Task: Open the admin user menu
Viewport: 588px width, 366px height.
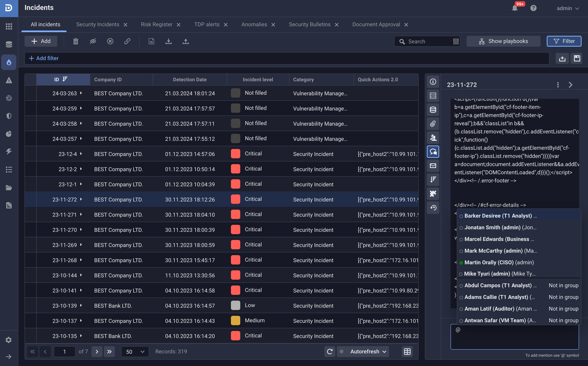Action: (567, 8)
